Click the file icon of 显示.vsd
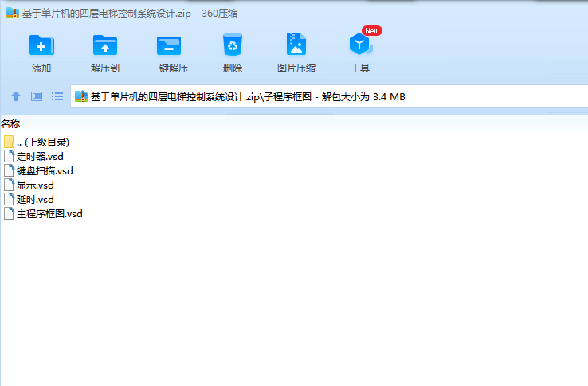 click(9, 185)
